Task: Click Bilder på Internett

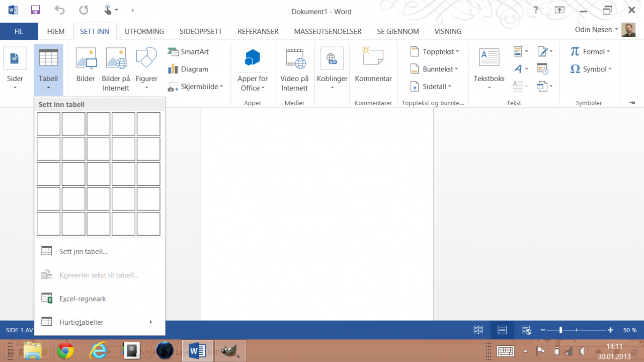Action: coord(116,69)
